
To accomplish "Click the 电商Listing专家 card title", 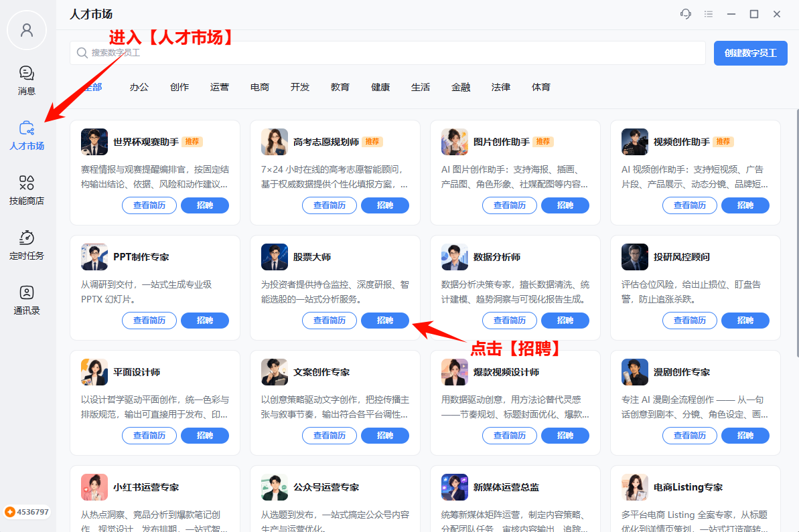I will click(688, 487).
